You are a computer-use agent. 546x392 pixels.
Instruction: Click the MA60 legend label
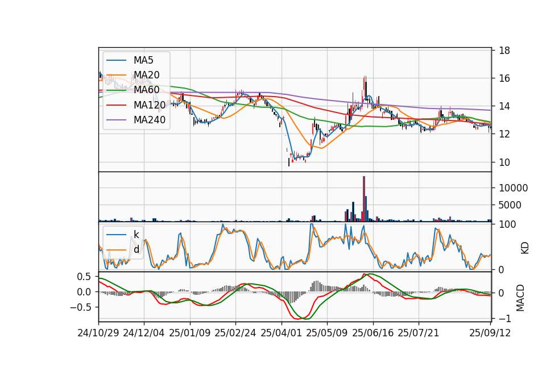tap(146, 90)
